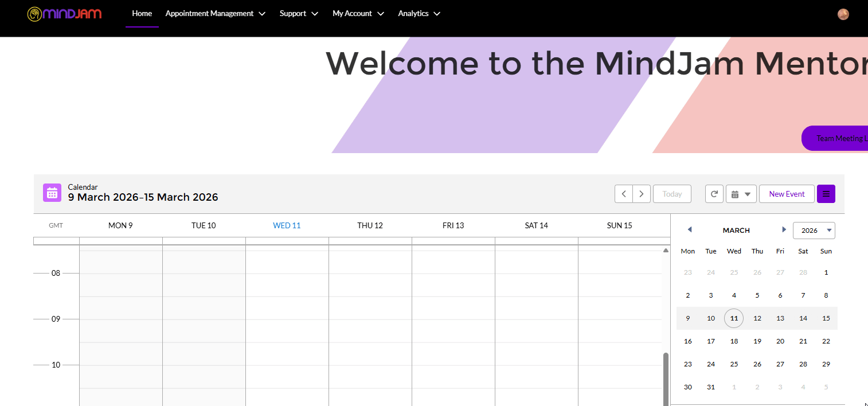Open the Analytics menu
This screenshot has width=868, height=406.
tap(419, 13)
